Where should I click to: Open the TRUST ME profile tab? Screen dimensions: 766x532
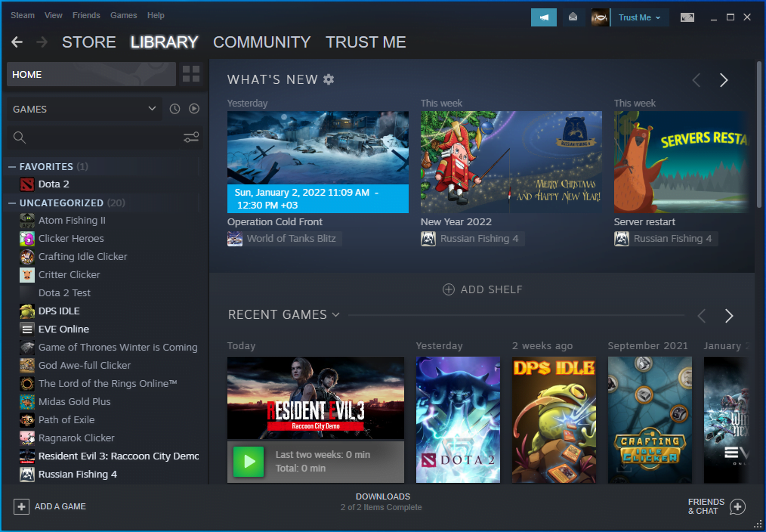point(366,42)
